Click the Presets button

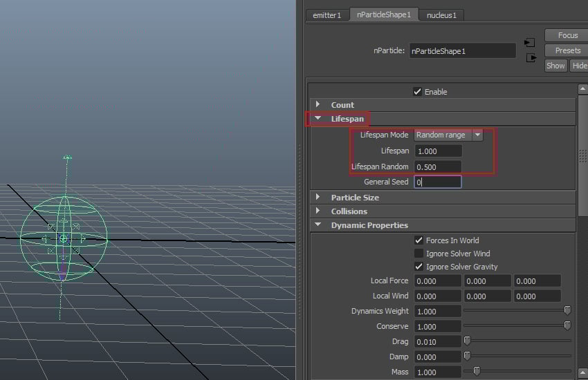click(568, 50)
